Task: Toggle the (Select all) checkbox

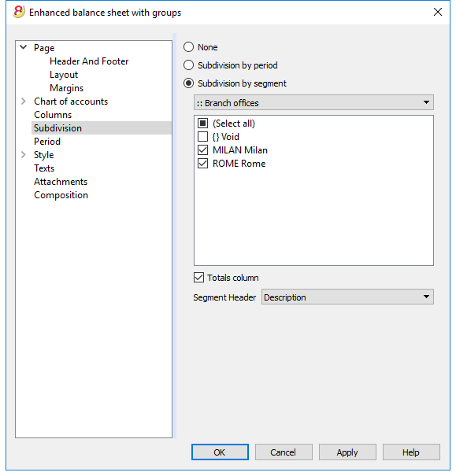Action: point(202,124)
